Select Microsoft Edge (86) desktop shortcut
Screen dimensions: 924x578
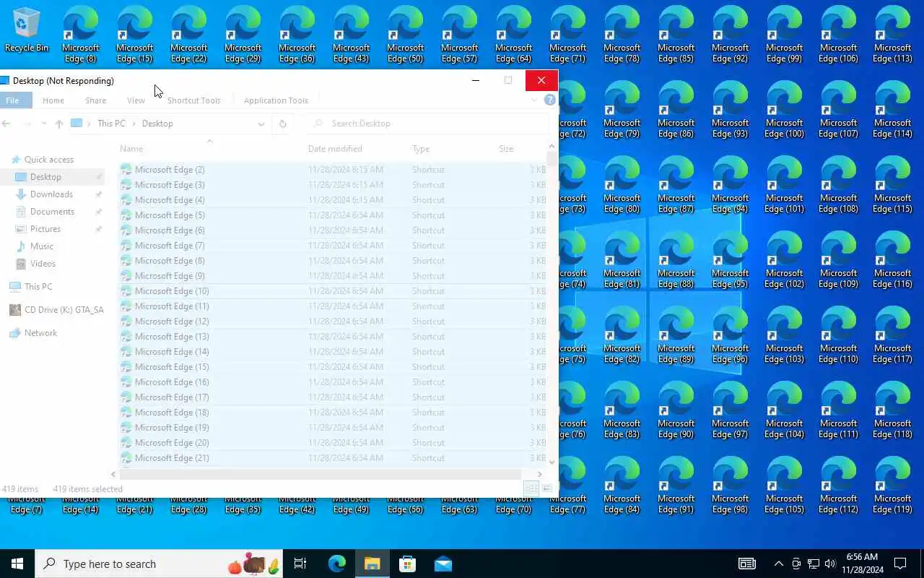point(676,110)
